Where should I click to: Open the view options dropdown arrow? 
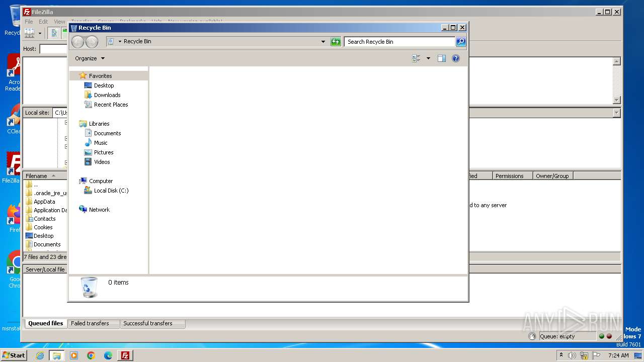click(428, 58)
